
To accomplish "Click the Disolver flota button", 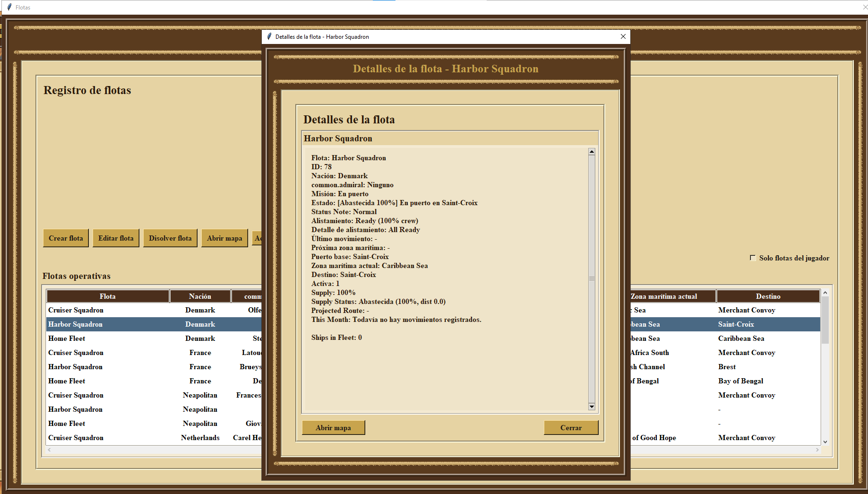I will tap(170, 238).
